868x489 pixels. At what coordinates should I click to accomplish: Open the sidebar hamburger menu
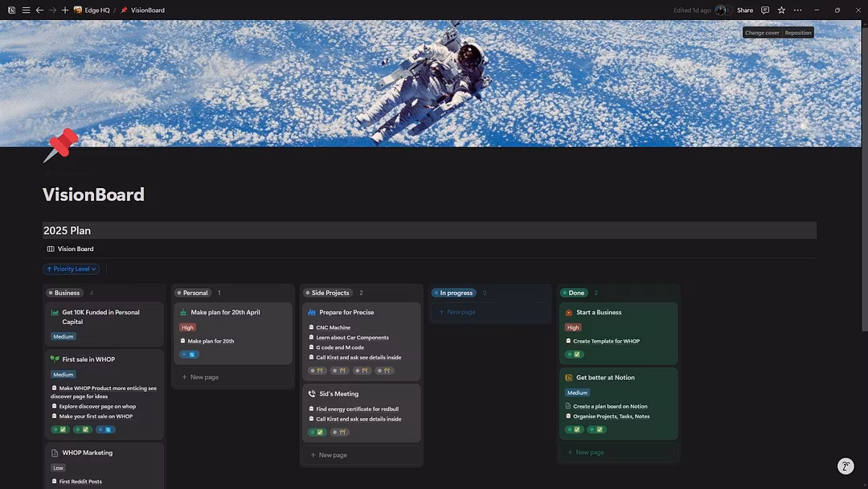pos(26,10)
